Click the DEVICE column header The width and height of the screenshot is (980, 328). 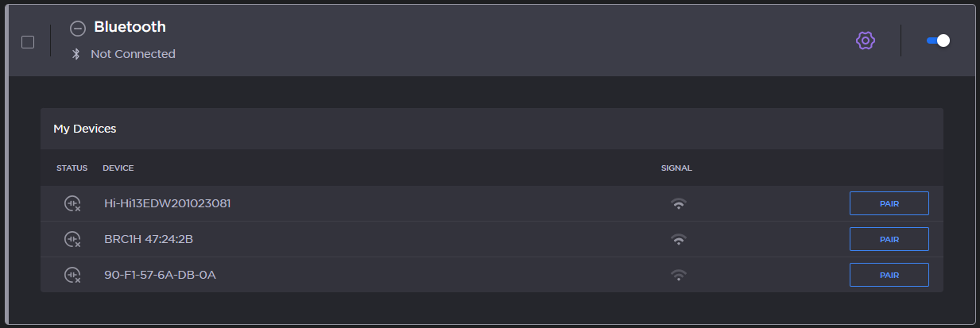pos(118,168)
